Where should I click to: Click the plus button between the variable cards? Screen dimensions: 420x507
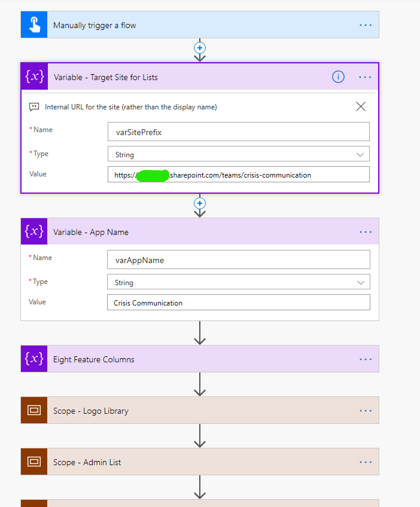199,203
